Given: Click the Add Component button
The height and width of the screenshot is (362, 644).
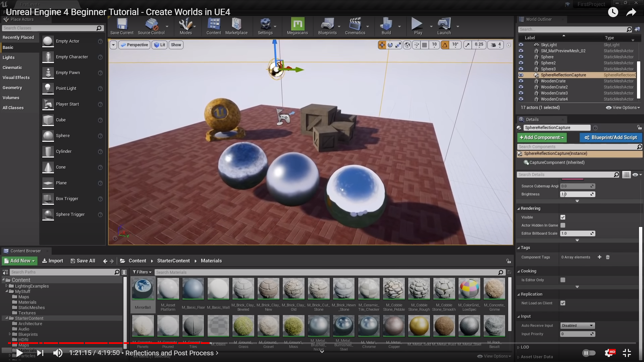Looking at the screenshot, I should [x=542, y=138].
